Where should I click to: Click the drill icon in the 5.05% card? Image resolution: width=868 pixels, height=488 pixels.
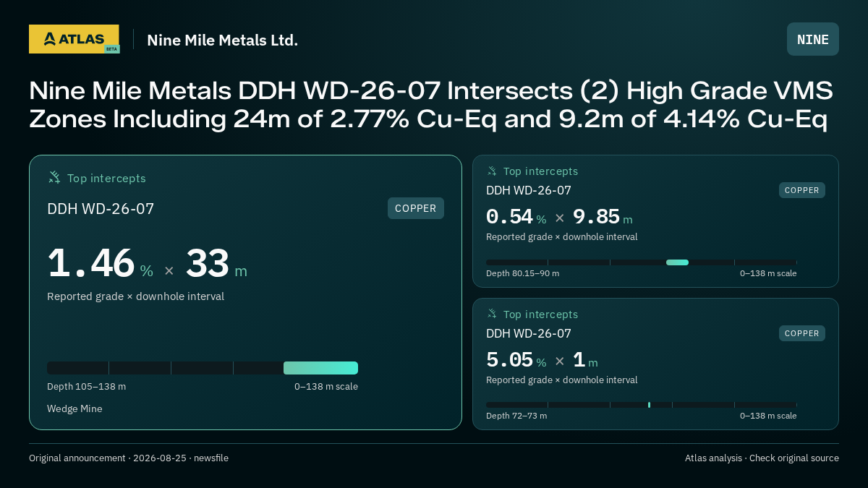(x=492, y=314)
